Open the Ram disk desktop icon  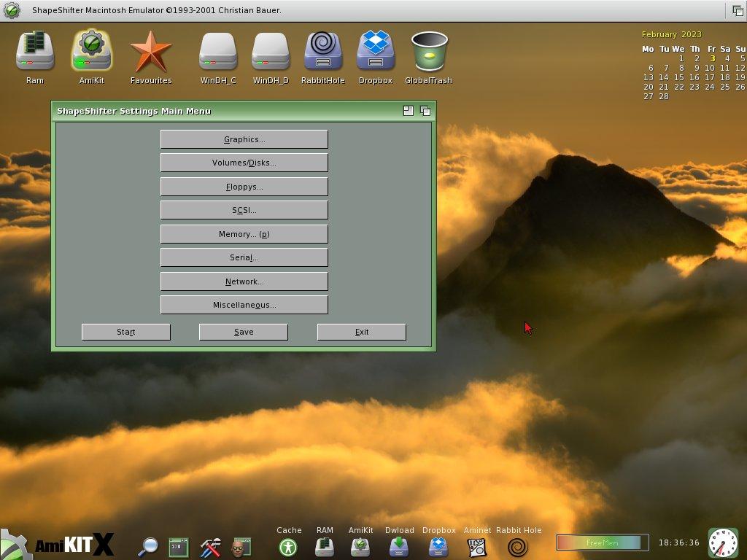click(x=35, y=51)
